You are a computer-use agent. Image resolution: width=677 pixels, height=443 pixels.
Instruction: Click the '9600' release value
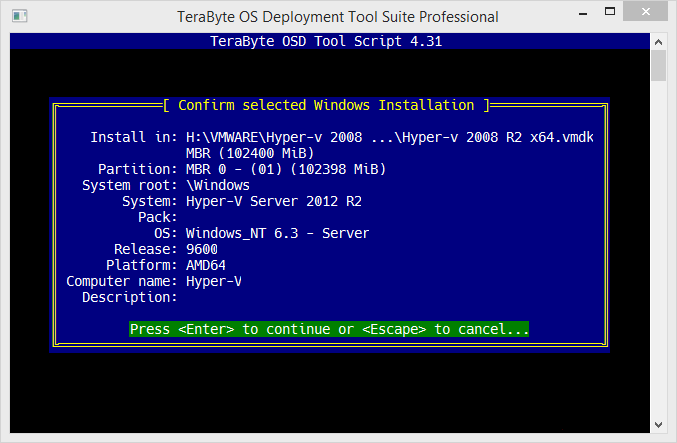tap(202, 249)
